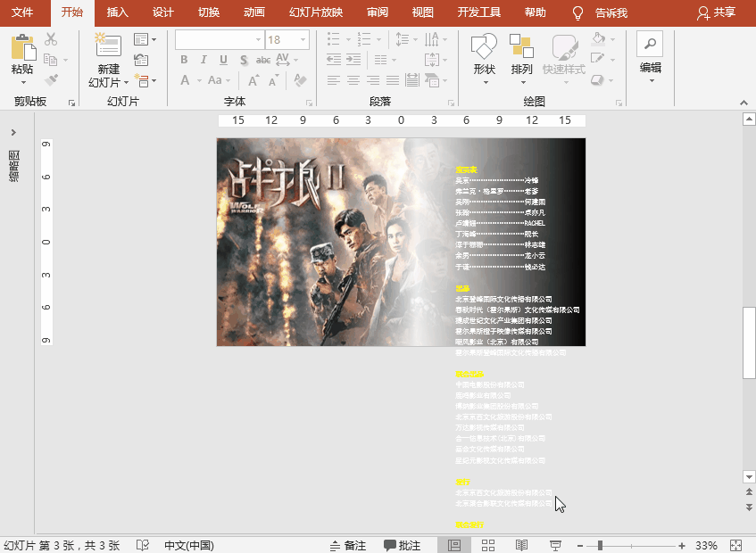Click the Numbering list icon

click(364, 39)
